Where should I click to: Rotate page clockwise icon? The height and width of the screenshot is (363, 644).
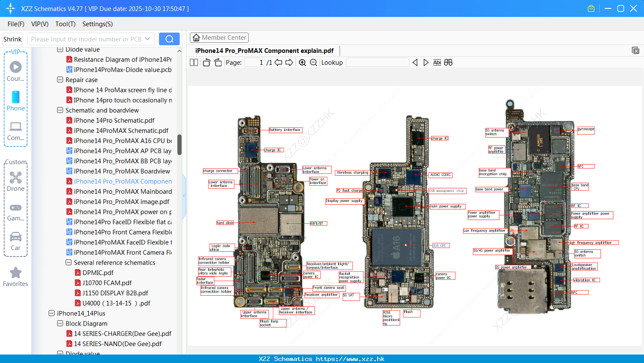click(218, 63)
